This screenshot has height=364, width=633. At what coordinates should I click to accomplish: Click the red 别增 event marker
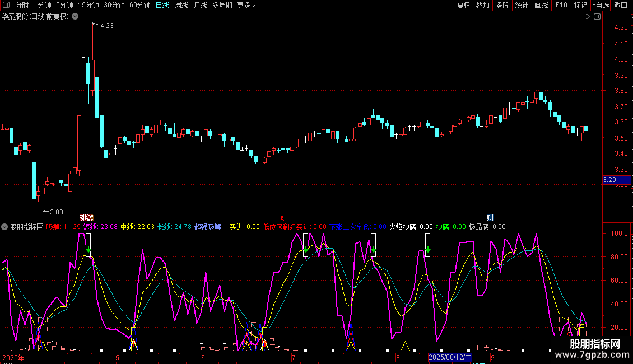point(86,218)
